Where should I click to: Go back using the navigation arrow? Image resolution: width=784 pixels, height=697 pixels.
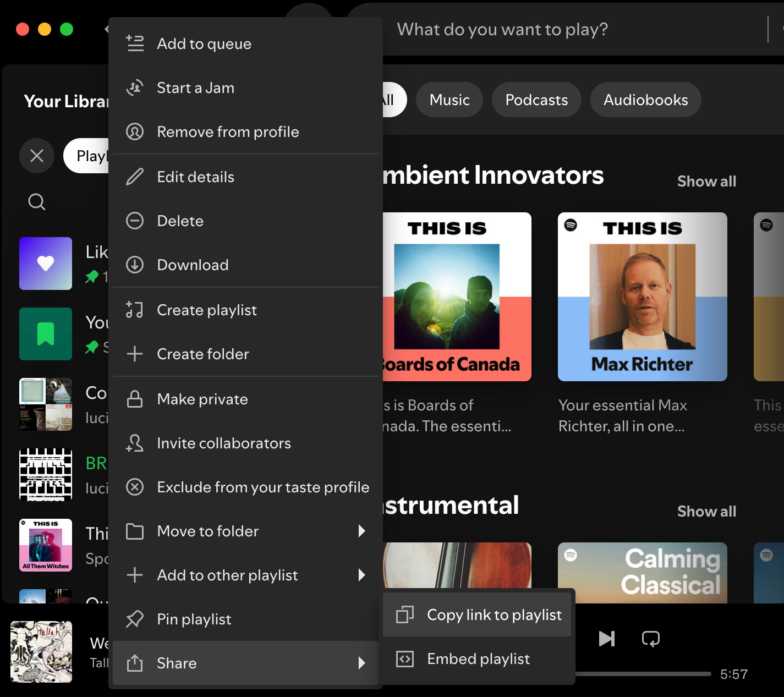(106, 29)
